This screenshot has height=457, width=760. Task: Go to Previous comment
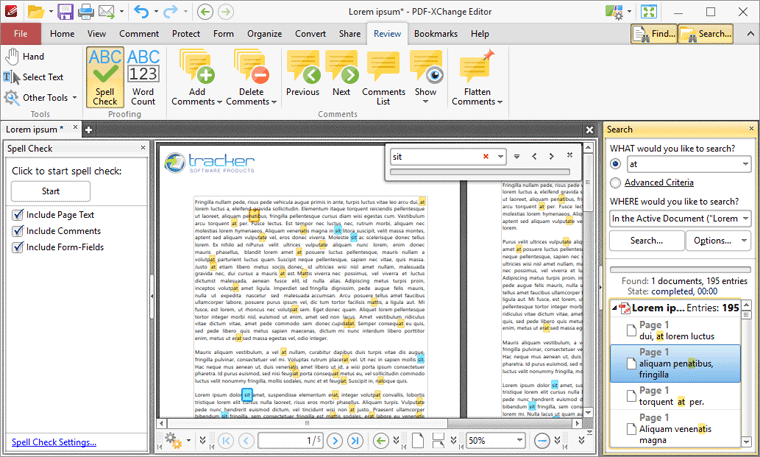302,78
